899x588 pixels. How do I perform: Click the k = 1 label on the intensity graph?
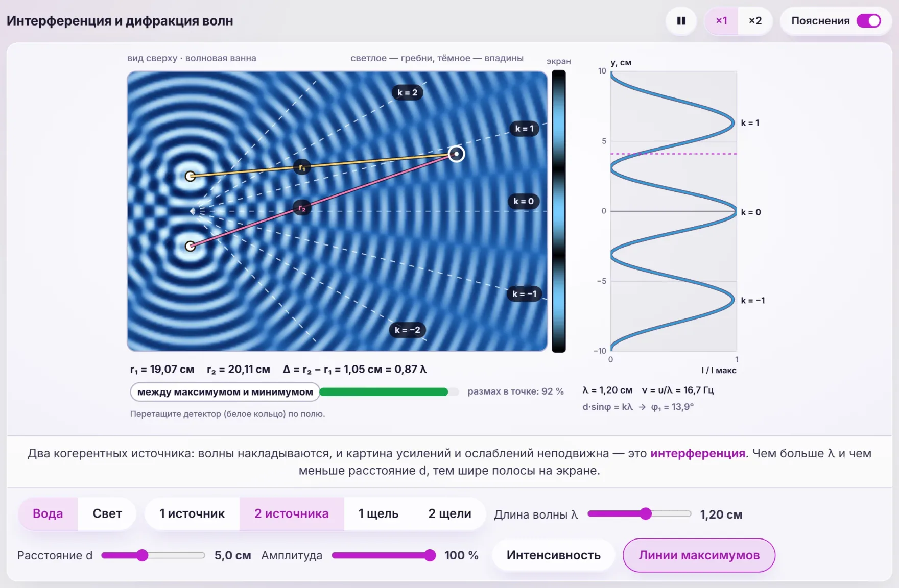[x=750, y=123]
